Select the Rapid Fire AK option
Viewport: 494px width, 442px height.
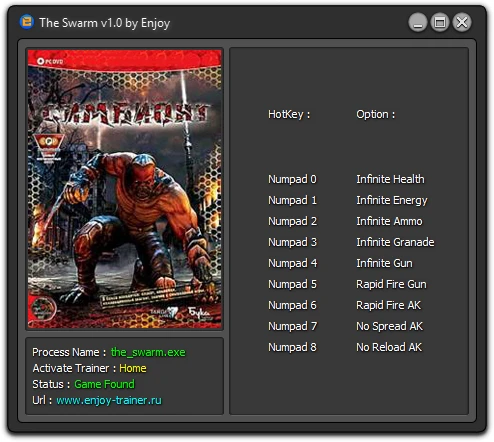[x=389, y=305]
